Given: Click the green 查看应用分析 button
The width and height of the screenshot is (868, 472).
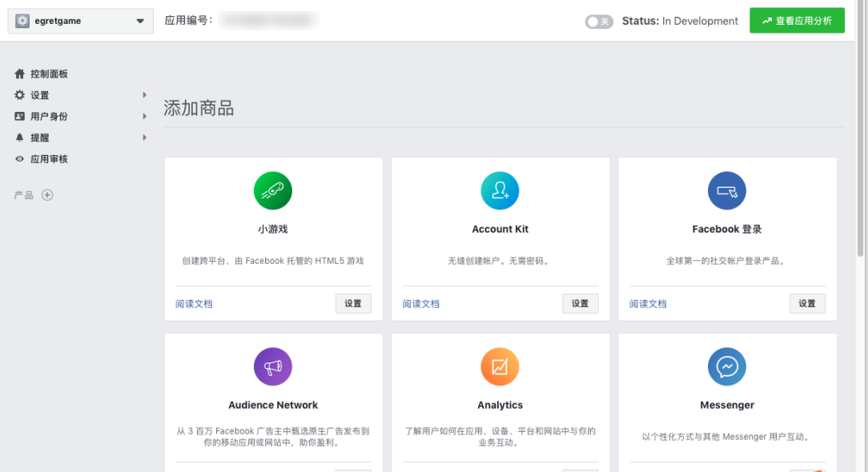Looking at the screenshot, I should coord(797,20).
